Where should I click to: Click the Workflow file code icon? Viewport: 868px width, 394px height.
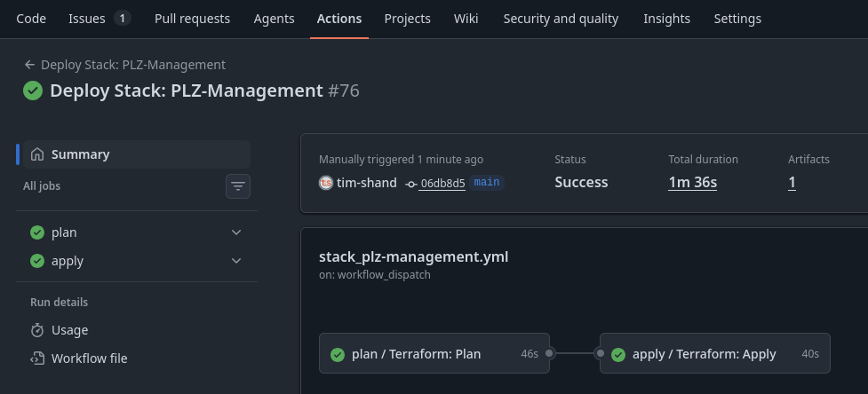click(37, 359)
